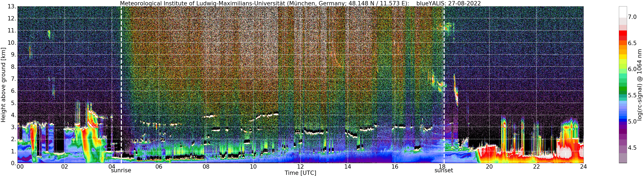Screen dimensions: 644x177
Task: Click the colorbar tick label '4.5'
Action: tap(632, 148)
